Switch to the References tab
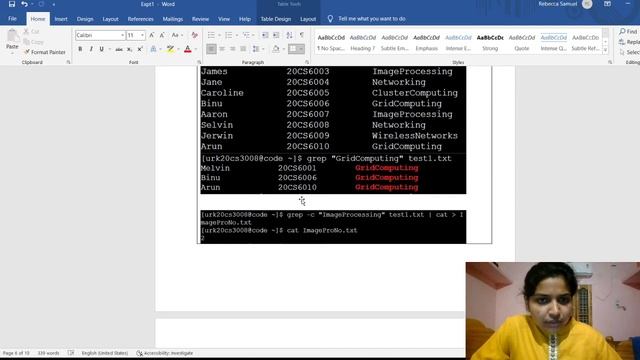Image resolution: width=640 pixels, height=360 pixels. tap(140, 19)
